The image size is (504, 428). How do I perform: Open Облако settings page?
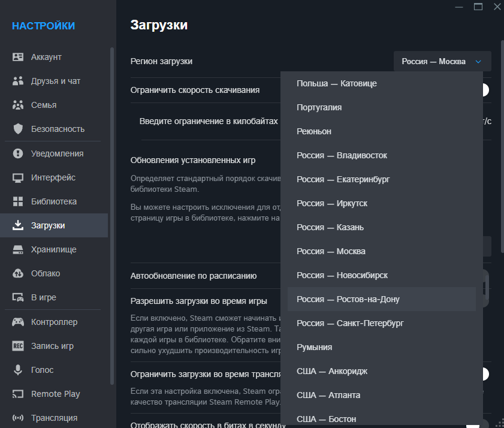pyautogui.click(x=54, y=273)
